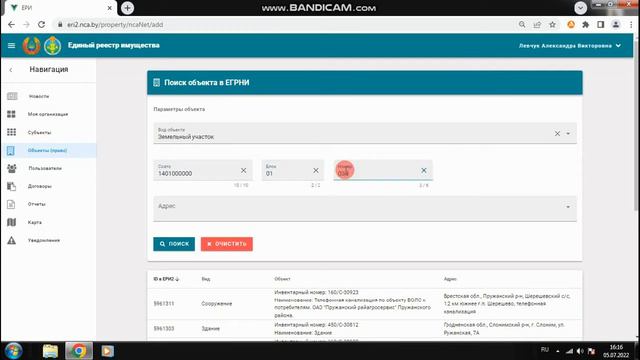The image size is (640, 360).
Task: Click the Объект column header
Action: tap(282, 279)
